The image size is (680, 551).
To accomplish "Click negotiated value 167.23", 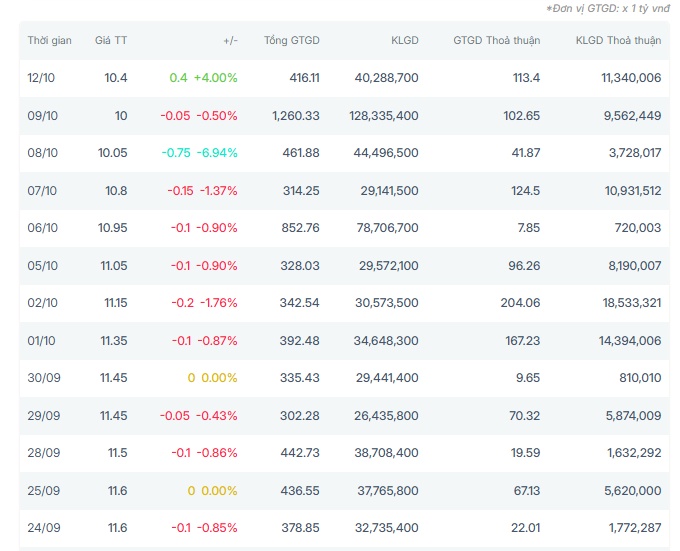I will point(523,341).
